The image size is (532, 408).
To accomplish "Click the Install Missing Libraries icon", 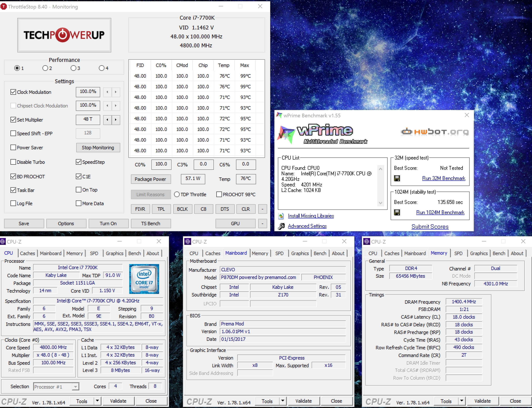I will point(281,216).
